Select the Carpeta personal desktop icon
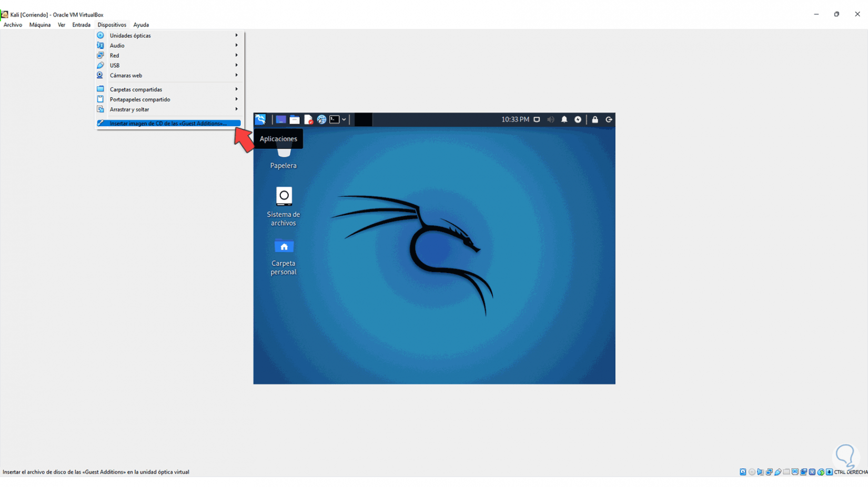The image size is (868, 487). 284,257
